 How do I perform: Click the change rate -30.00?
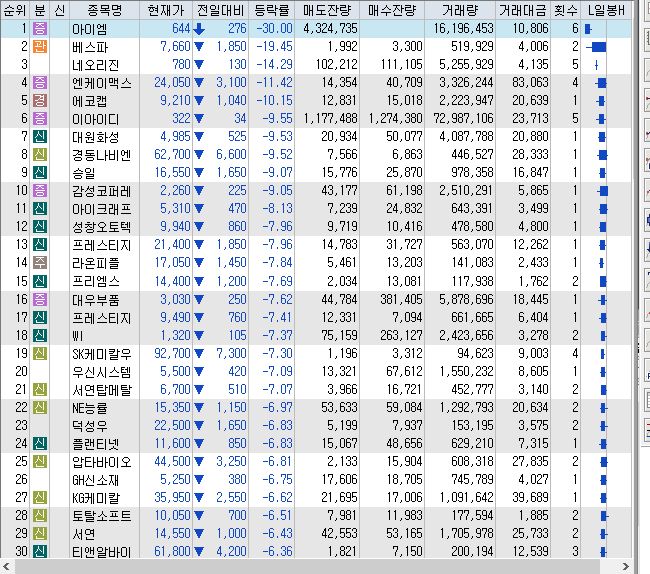(x=274, y=29)
